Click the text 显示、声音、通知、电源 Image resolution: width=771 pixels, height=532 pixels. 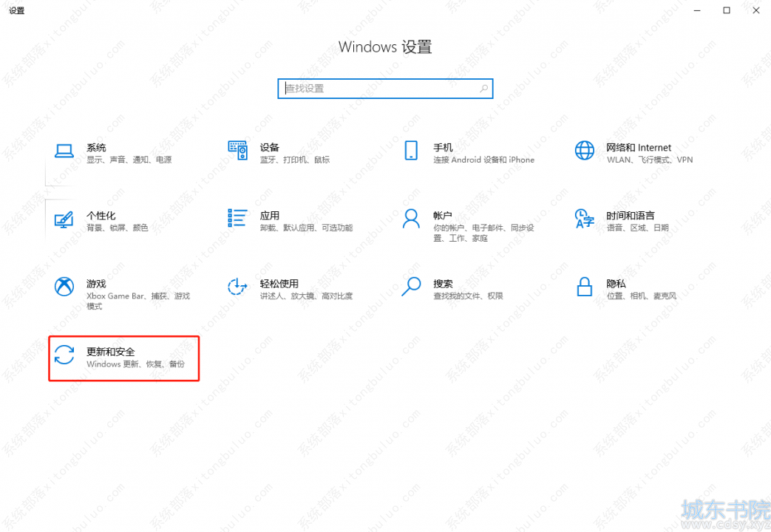[129, 160]
